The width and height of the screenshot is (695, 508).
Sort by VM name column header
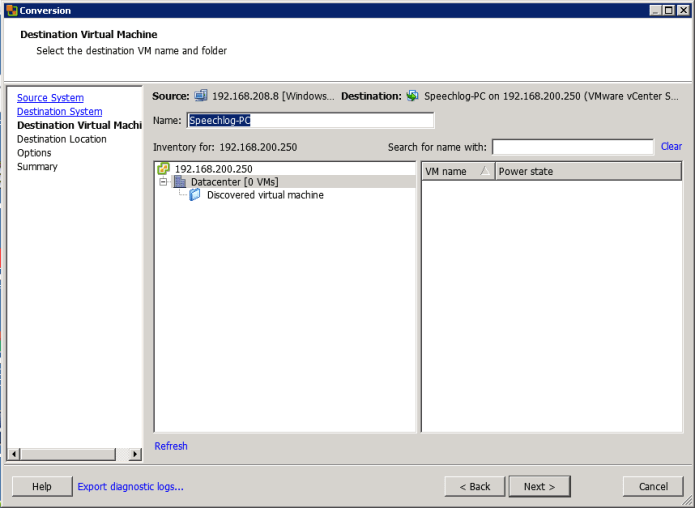(x=457, y=171)
